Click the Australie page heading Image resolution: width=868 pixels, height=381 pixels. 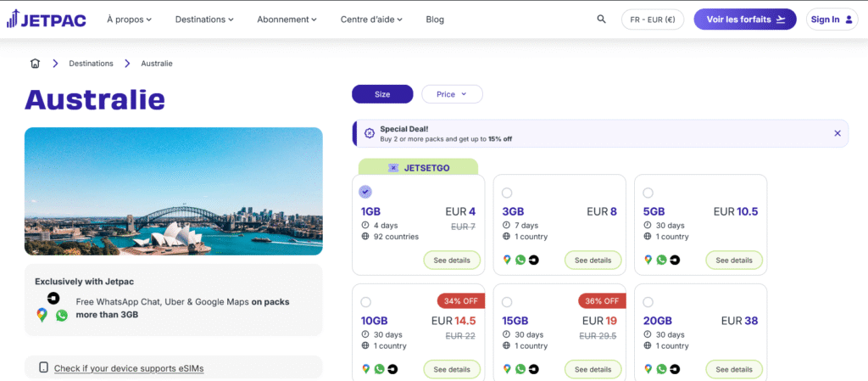coord(95,99)
